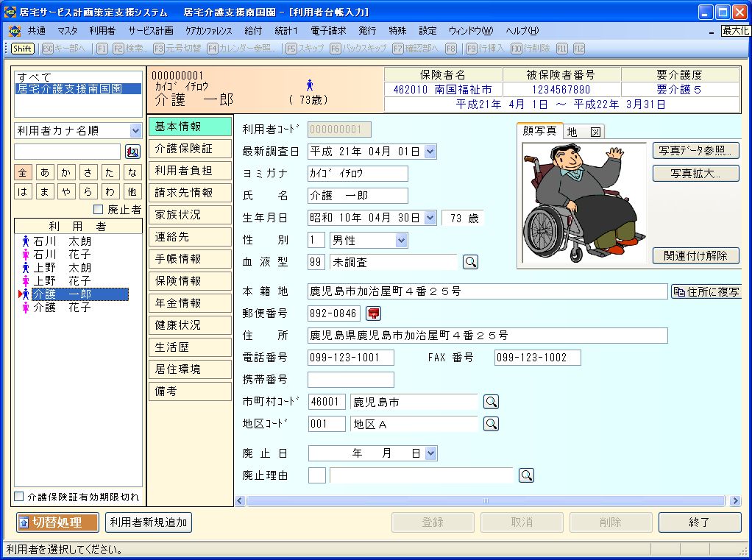Select the 全 kana filter toggle

pos(23,172)
